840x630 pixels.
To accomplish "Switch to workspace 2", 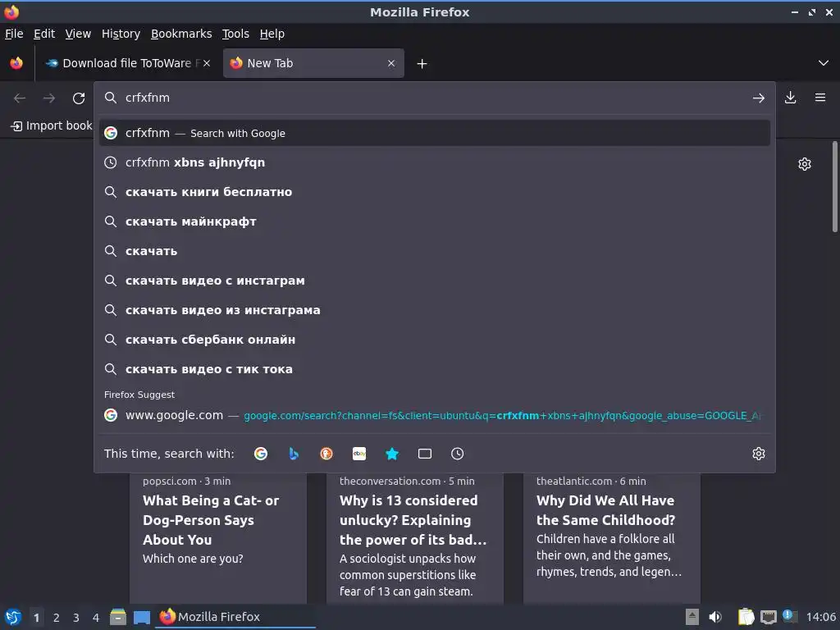I will [57, 618].
